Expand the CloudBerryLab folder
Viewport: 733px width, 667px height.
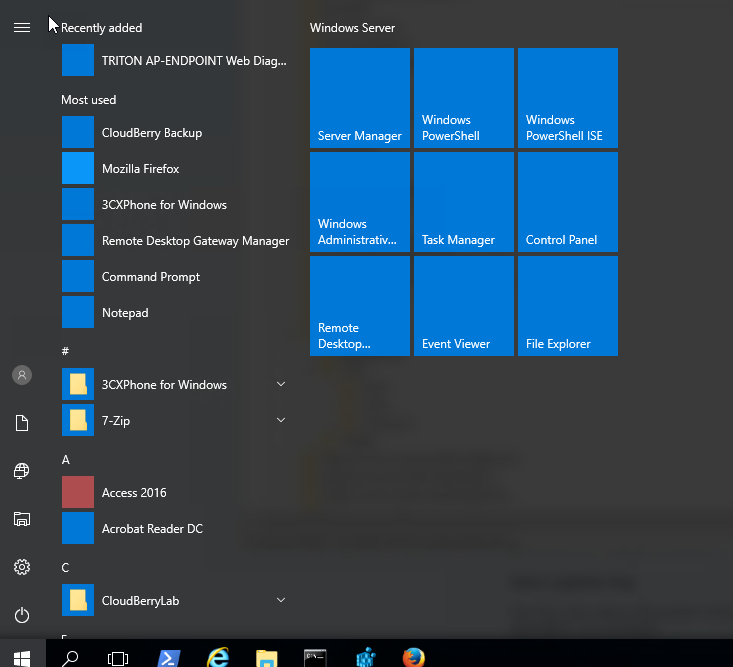(x=281, y=601)
